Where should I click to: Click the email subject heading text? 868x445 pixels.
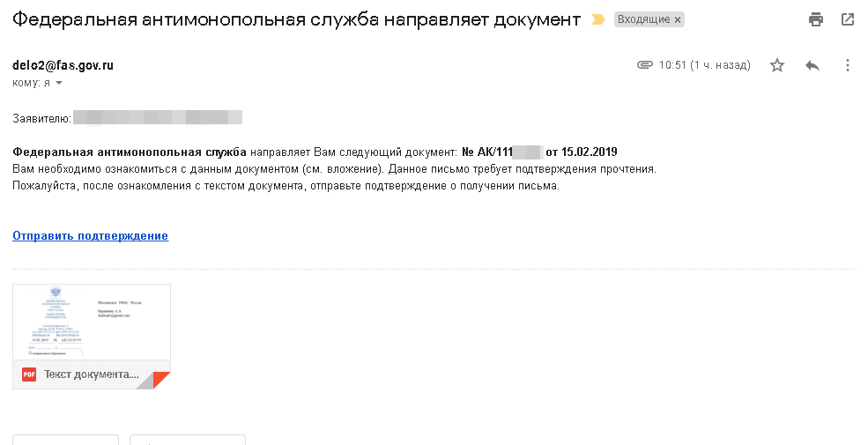click(297, 19)
